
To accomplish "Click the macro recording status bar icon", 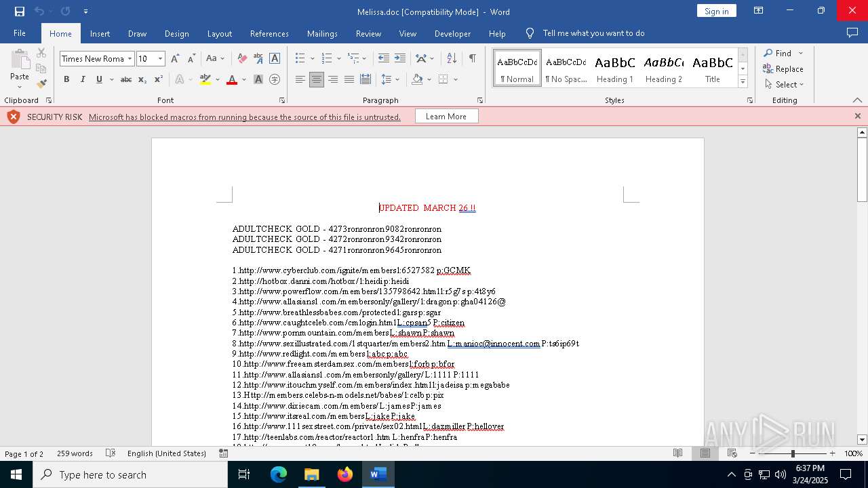I will [224, 453].
